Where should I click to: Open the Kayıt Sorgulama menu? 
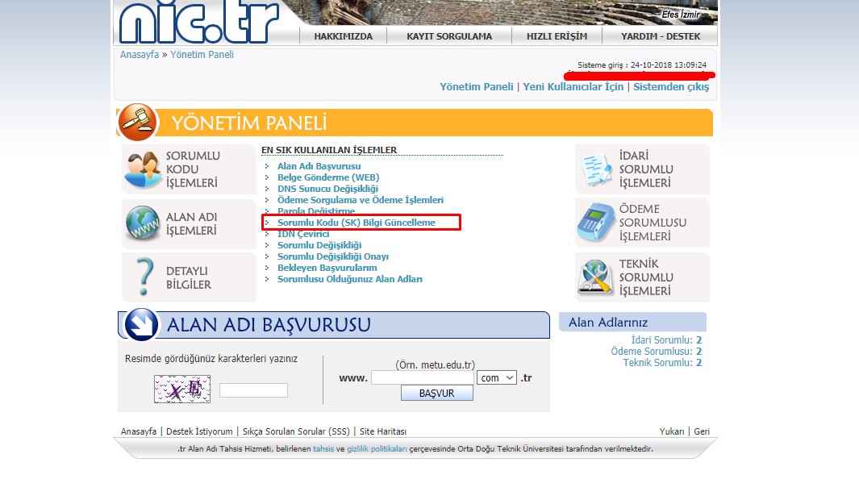click(449, 36)
